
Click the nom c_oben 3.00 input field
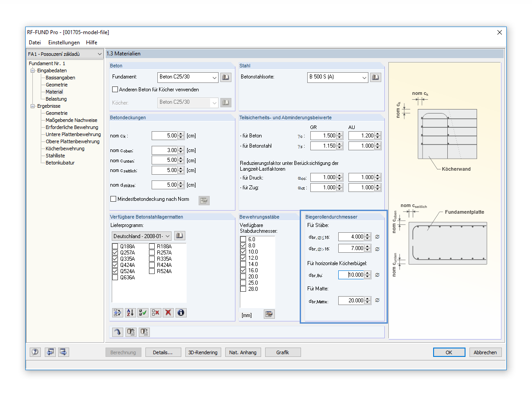point(164,150)
